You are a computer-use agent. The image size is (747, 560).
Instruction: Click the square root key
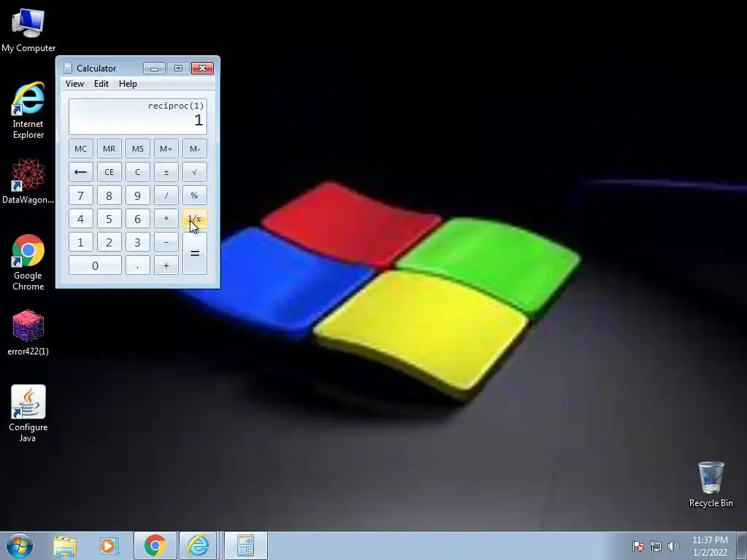click(194, 172)
